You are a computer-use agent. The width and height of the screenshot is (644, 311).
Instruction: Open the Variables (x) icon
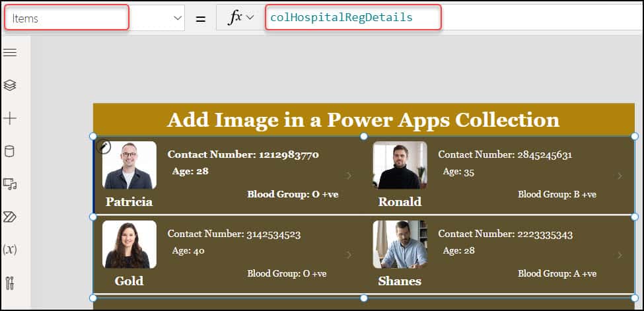pos(10,250)
